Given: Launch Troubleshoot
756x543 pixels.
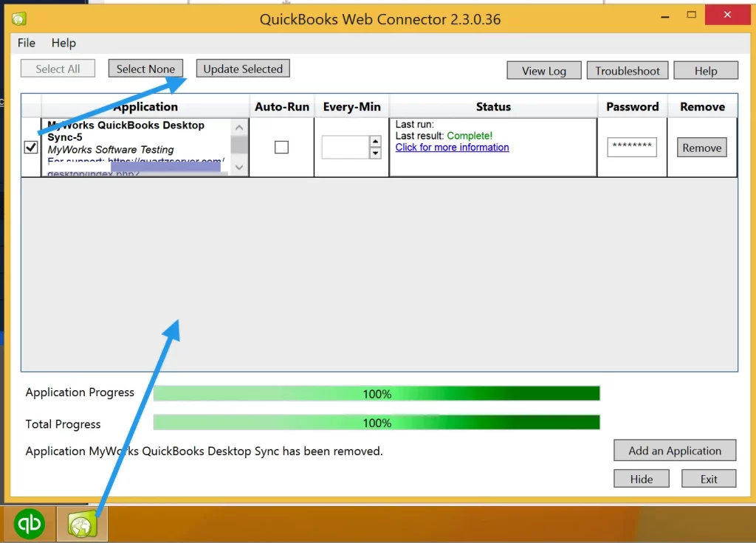Looking at the screenshot, I should (x=627, y=70).
